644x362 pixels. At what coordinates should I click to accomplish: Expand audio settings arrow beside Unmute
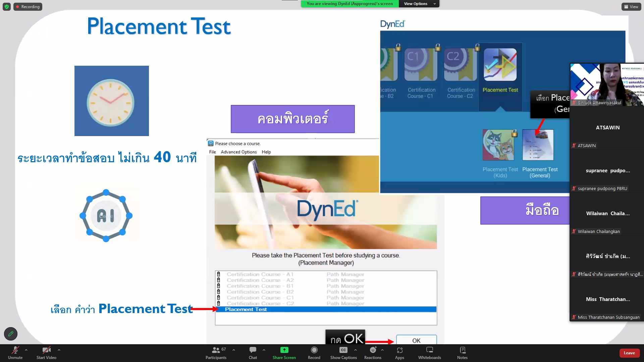26,350
